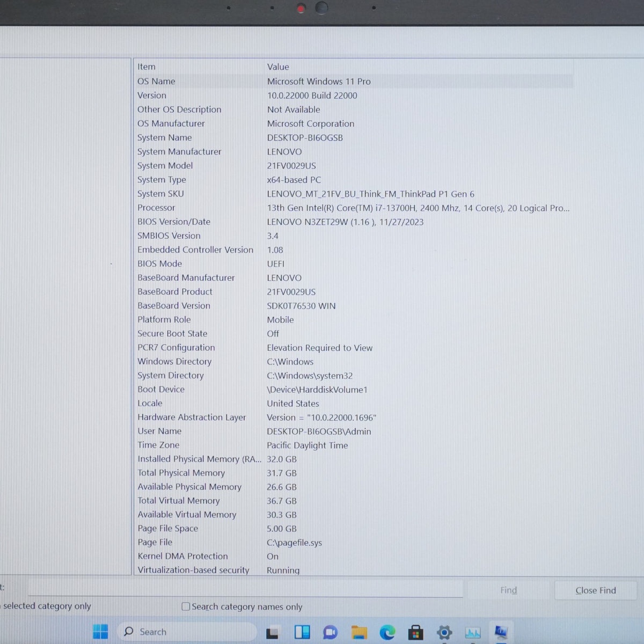Select the Total Virtual Memory row
This screenshot has height=644, width=644.
[x=354, y=501]
